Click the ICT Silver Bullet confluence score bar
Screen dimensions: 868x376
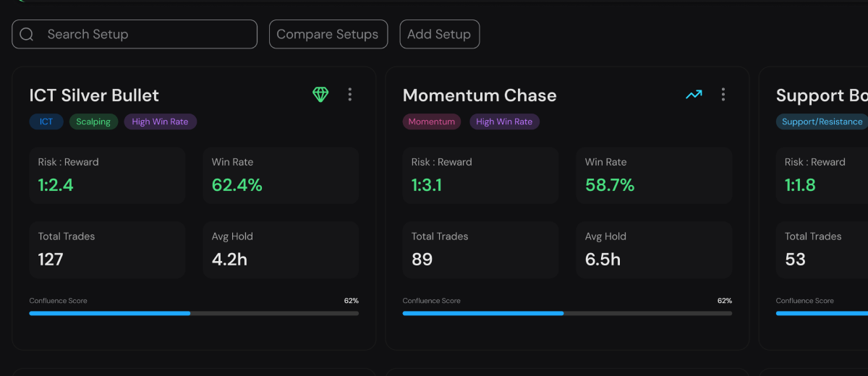(x=194, y=313)
